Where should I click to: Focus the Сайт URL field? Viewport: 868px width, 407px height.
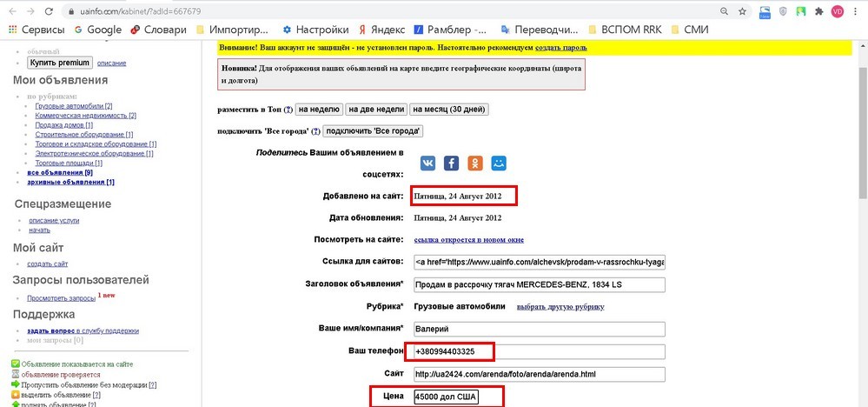click(539, 374)
